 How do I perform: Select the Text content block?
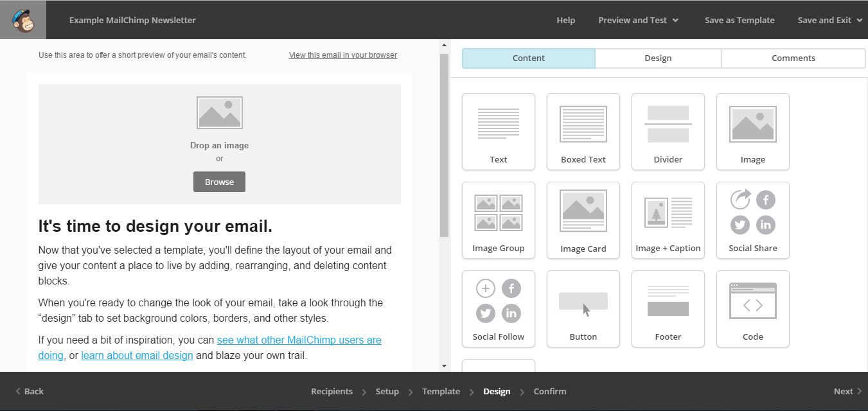(499, 132)
